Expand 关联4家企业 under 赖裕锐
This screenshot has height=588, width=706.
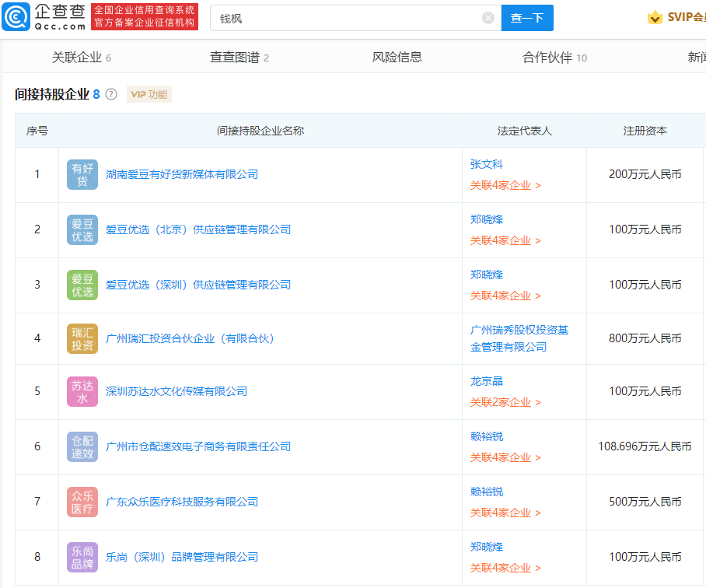point(505,457)
